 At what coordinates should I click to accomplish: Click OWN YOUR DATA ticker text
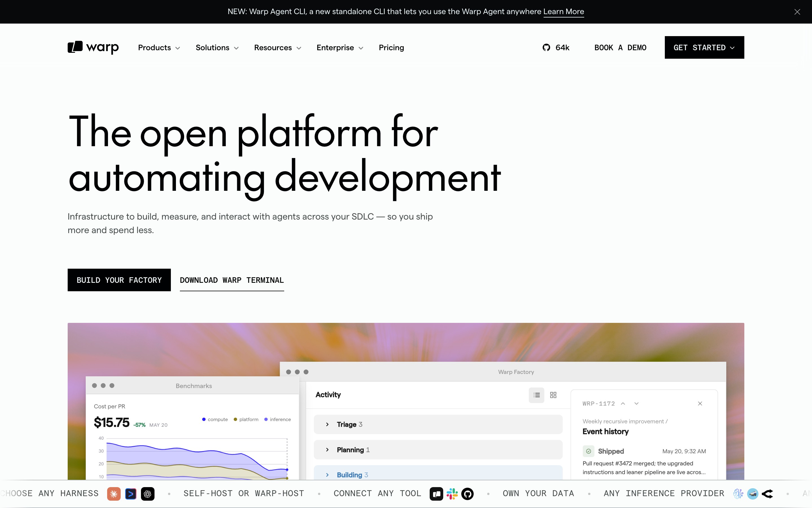(x=538, y=494)
